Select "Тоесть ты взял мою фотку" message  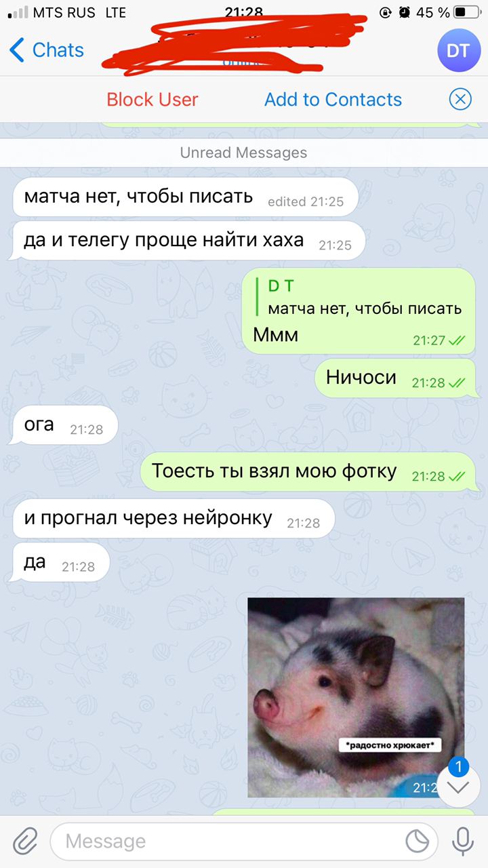(x=308, y=472)
